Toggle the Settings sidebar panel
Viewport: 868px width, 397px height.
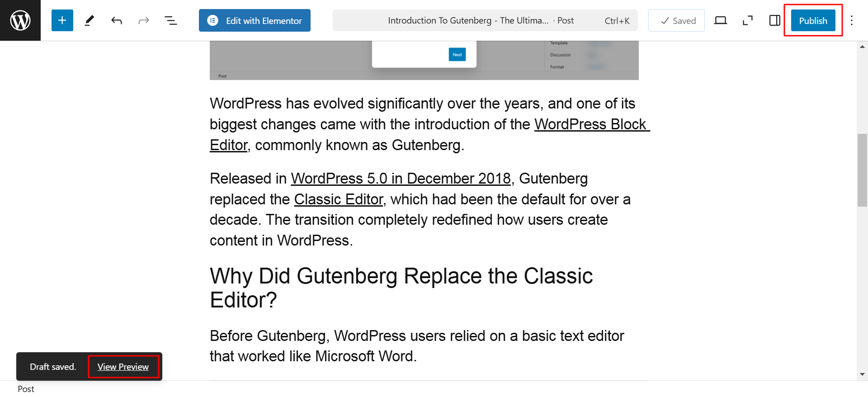pyautogui.click(x=774, y=20)
